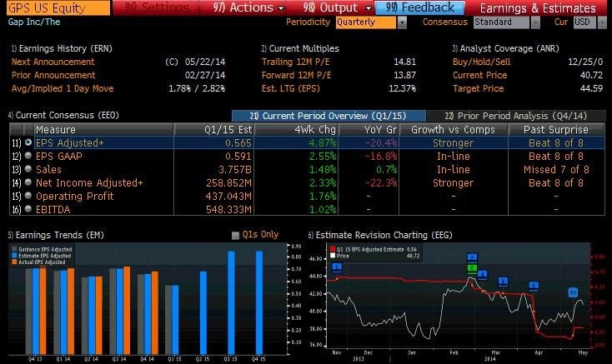Select the EPS GAAP radio button
The width and height of the screenshot is (612, 364).
point(28,156)
